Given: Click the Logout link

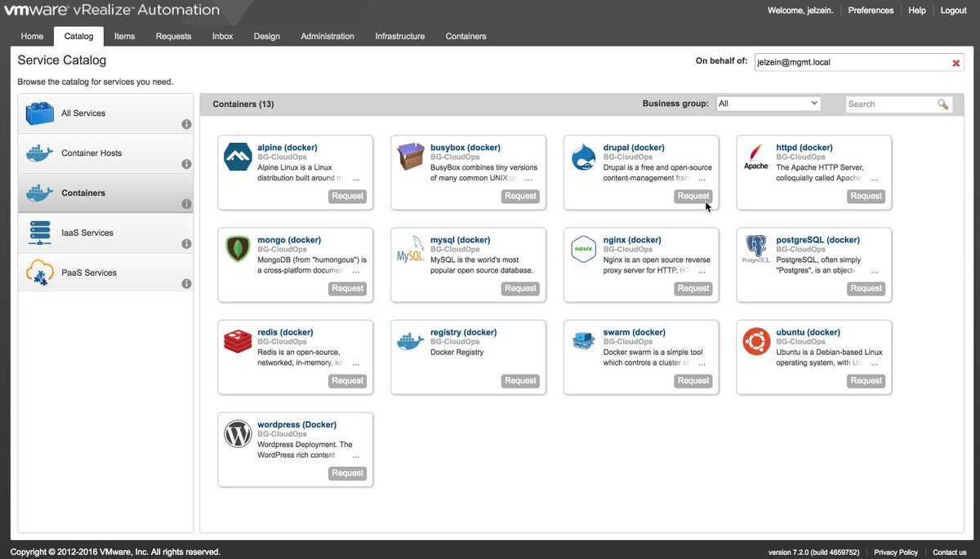Looking at the screenshot, I should point(953,10).
